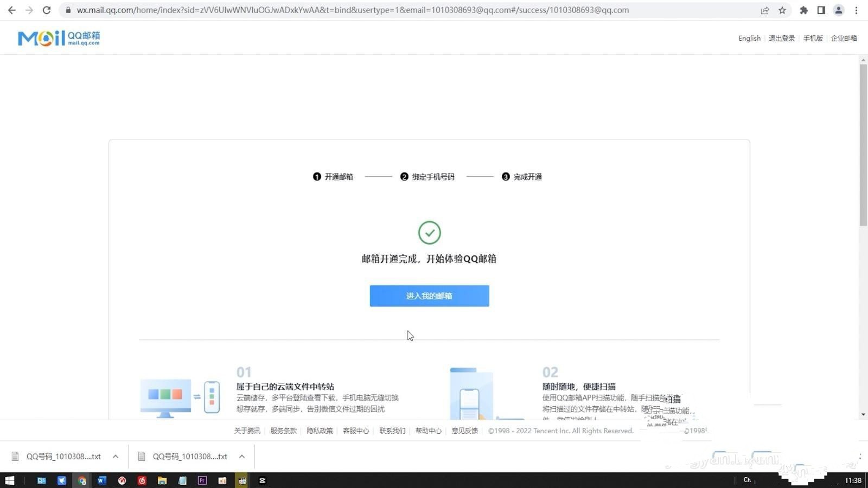Image resolution: width=868 pixels, height=488 pixels.
Task: Open Adobe Premiere Pro from the taskbar
Action: tap(202, 480)
